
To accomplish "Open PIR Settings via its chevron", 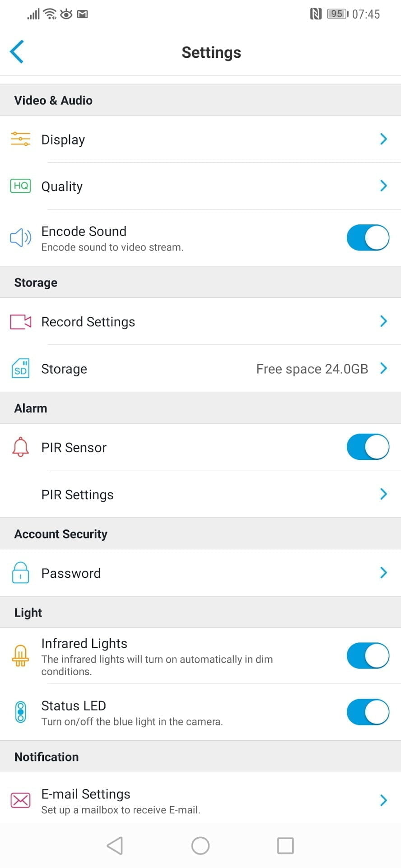I will coord(383,494).
